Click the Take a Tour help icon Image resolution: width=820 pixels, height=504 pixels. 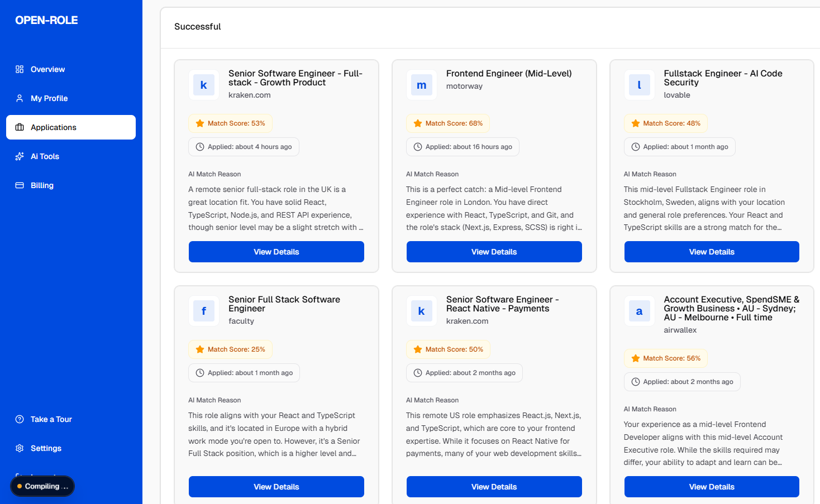20,419
